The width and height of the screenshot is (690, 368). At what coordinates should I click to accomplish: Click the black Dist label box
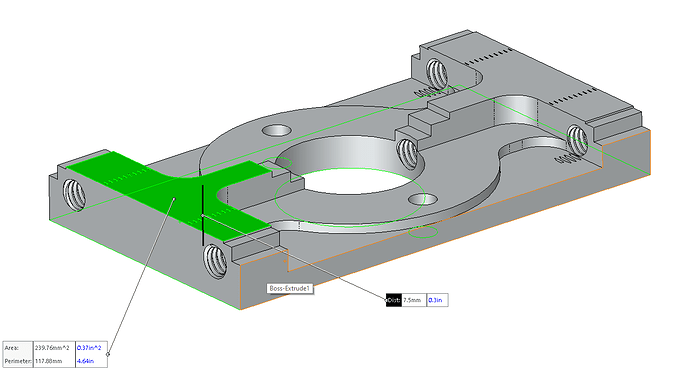click(394, 300)
